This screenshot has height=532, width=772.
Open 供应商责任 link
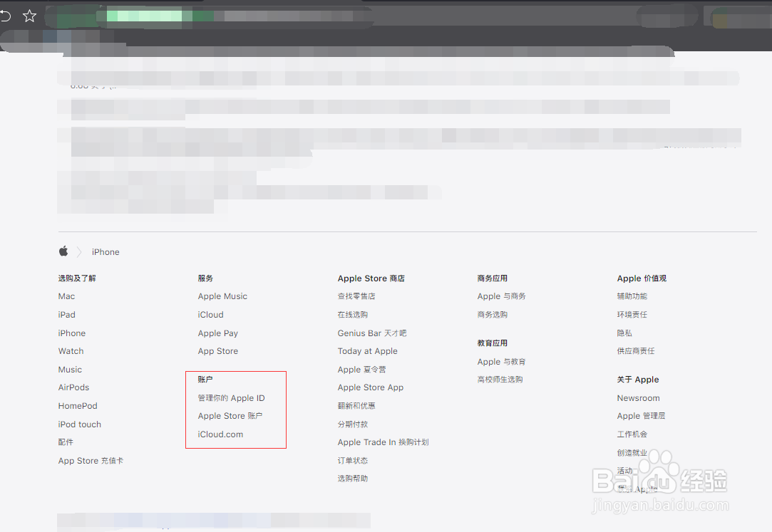pos(636,351)
